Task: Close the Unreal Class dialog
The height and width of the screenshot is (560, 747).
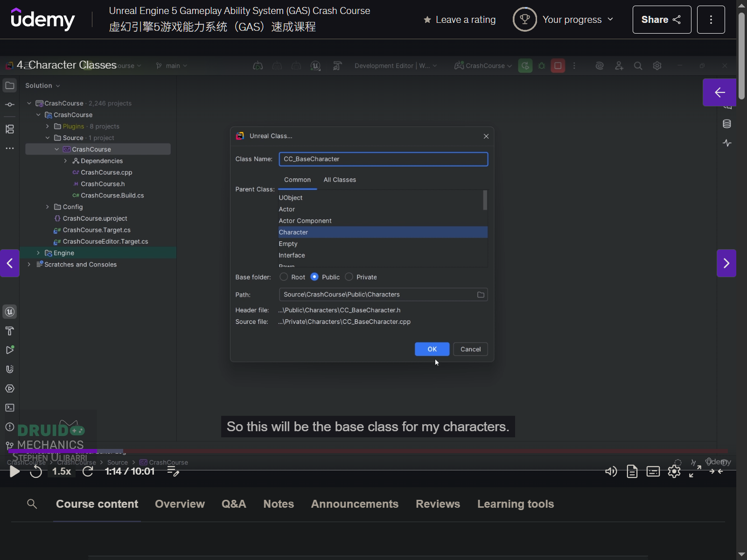Action: click(x=486, y=136)
